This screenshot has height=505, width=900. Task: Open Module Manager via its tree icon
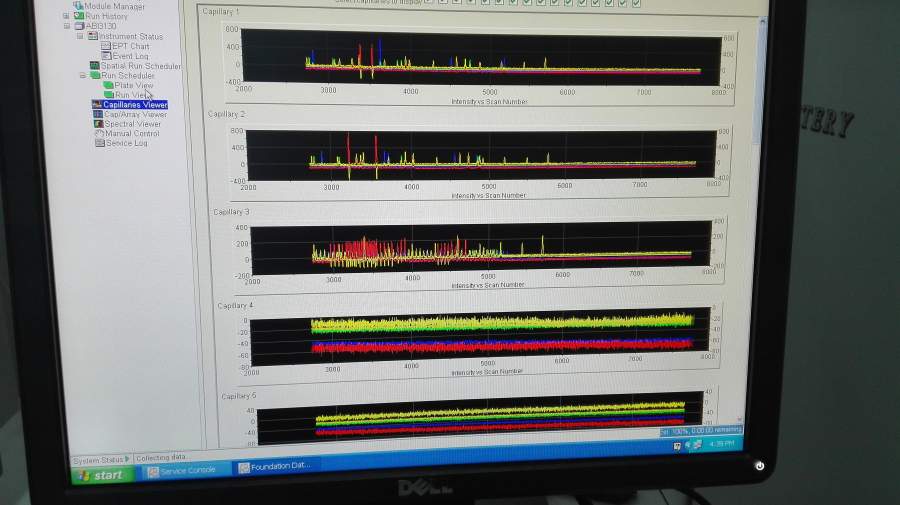(79, 5)
